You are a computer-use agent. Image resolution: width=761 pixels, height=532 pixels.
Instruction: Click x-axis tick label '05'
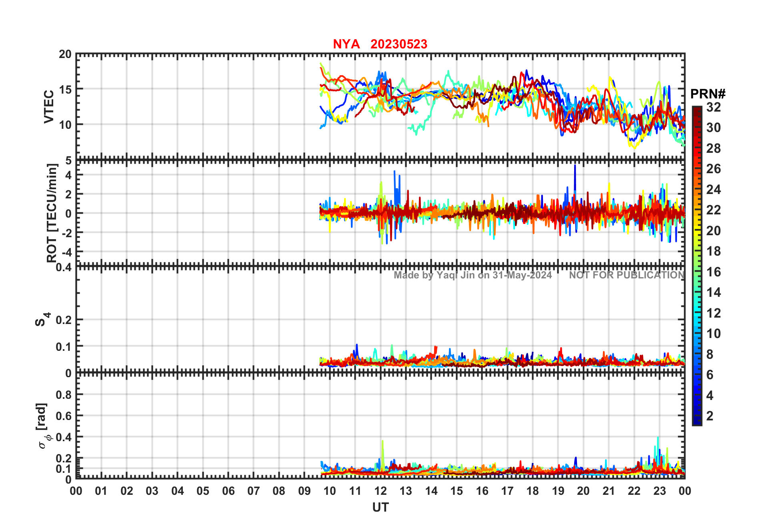203,491
